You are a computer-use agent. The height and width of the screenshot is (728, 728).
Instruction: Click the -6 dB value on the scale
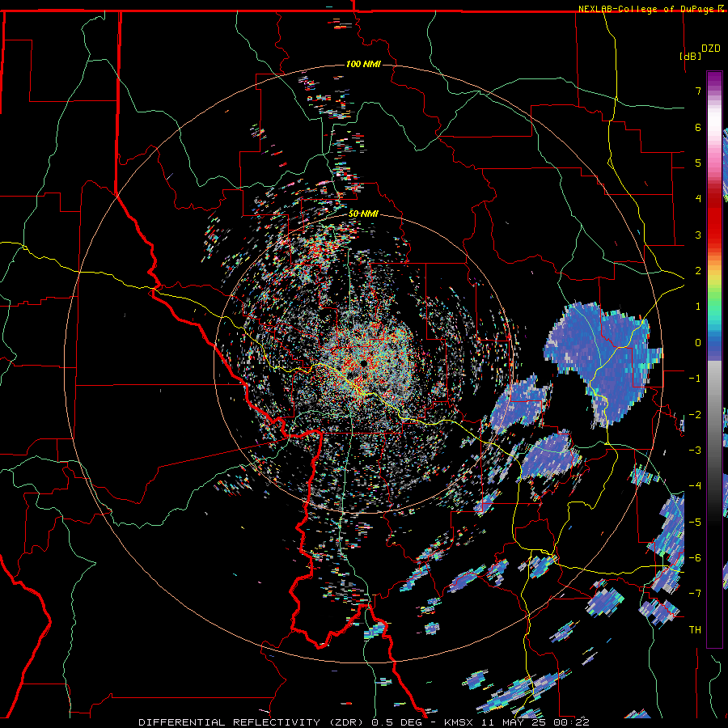pyautogui.click(x=695, y=558)
